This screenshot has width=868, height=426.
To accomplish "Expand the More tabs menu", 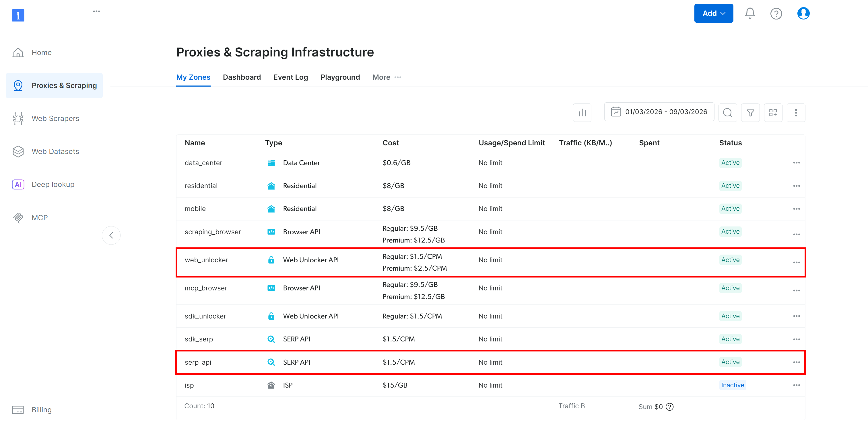I will pos(387,77).
